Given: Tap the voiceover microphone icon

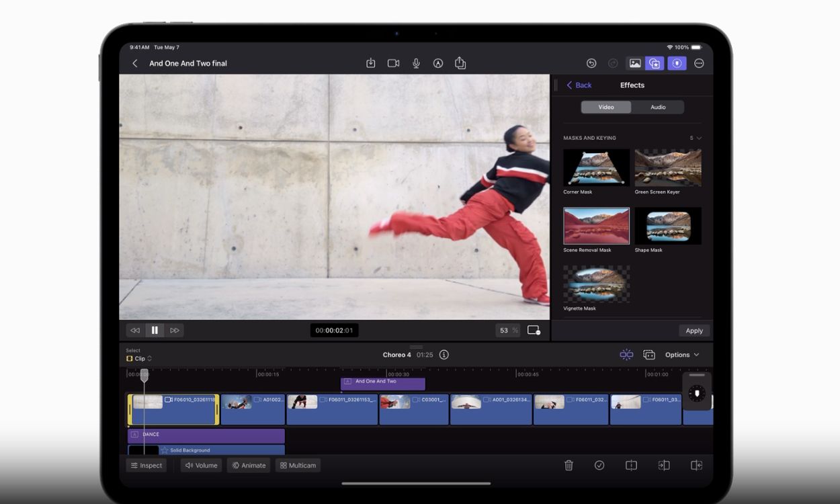Looking at the screenshot, I should tap(416, 63).
